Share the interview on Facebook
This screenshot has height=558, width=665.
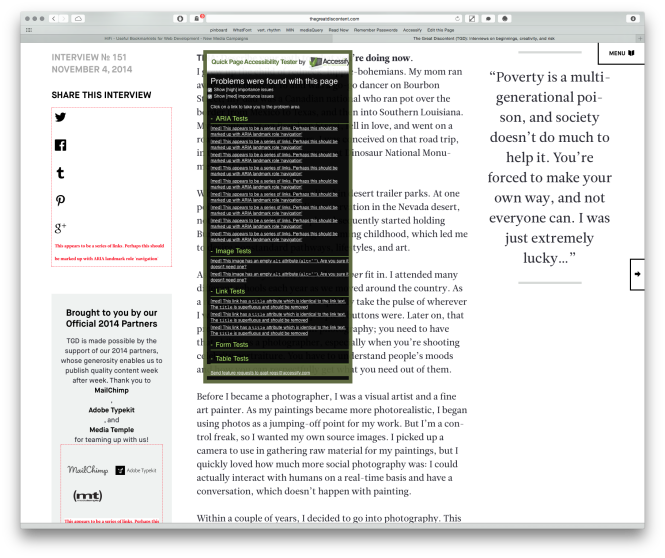(61, 145)
